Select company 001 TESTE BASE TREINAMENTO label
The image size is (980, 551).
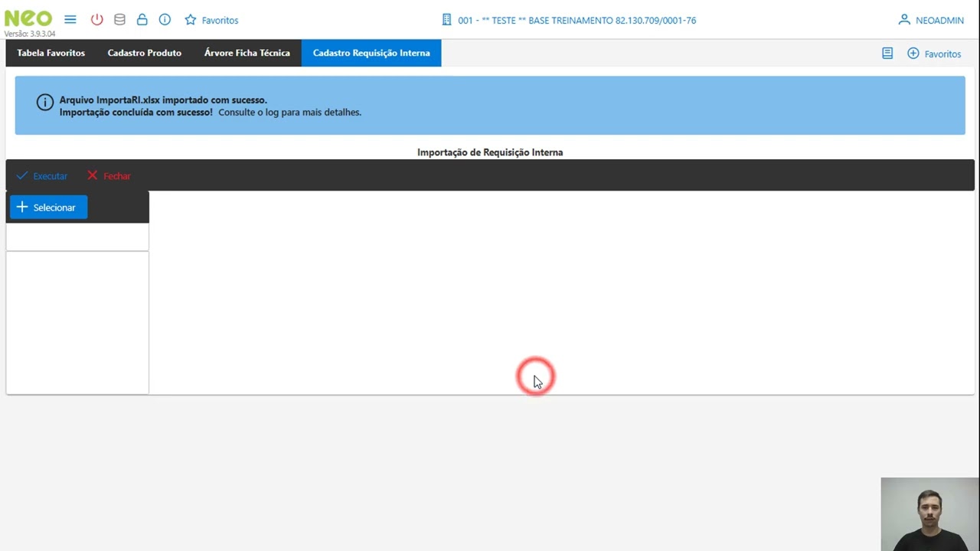click(577, 21)
